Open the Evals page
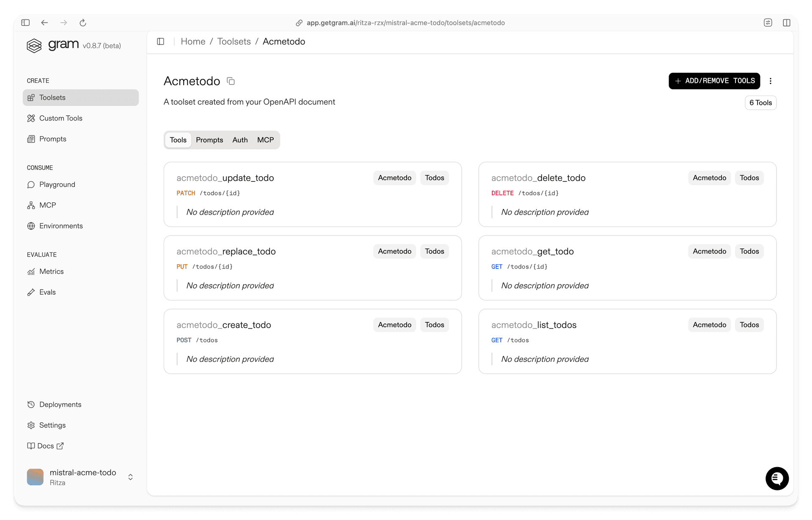The width and height of the screenshot is (812, 520). [x=47, y=292]
